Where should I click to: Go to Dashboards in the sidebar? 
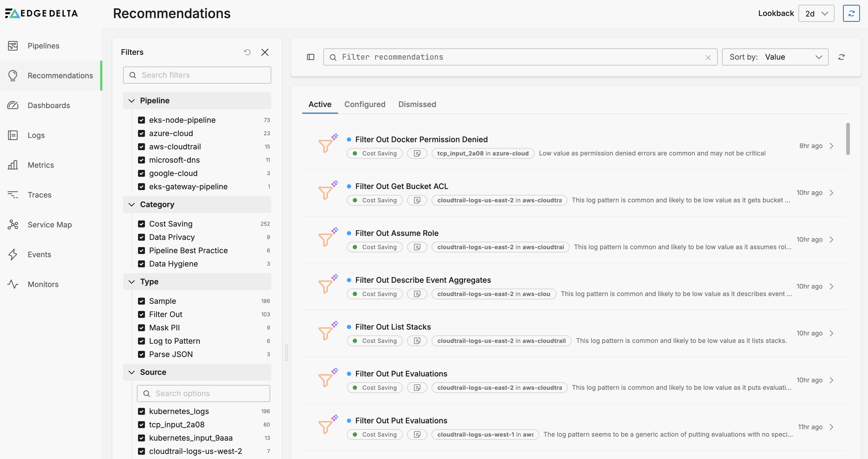51,105
